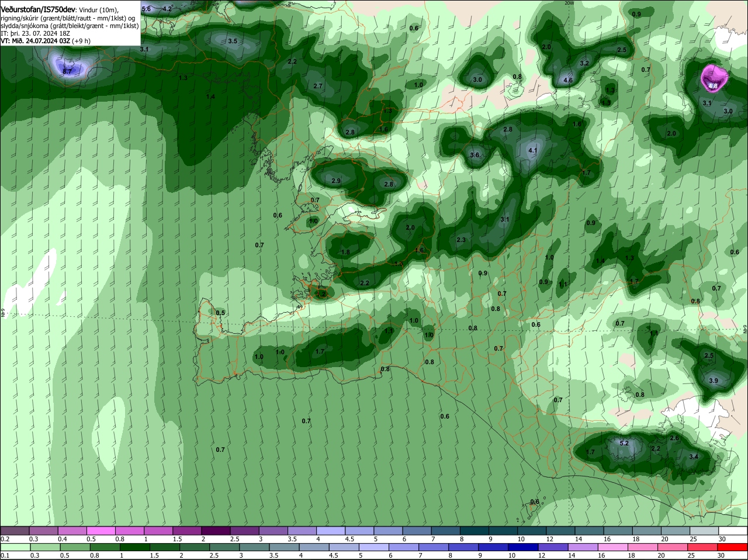Click the white swatch ending the upper legend
The image size is (748, 560).
[x=733, y=531]
